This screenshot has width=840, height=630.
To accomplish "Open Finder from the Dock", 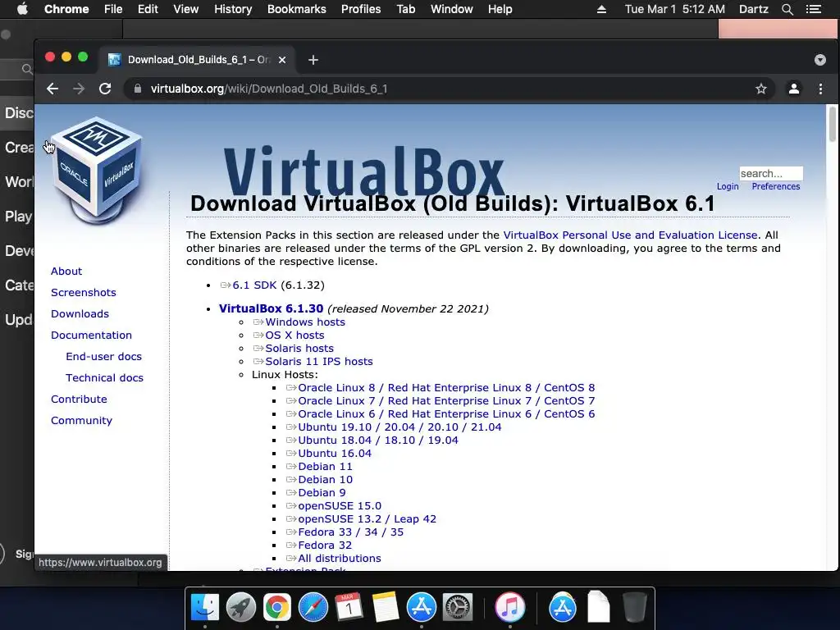I will pos(205,608).
